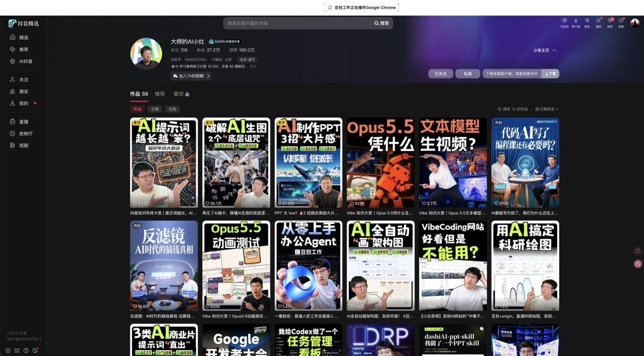Screen dimensions: 644x356
Task: Open the settings gear in sidebar footer
Action: coord(8,351)
